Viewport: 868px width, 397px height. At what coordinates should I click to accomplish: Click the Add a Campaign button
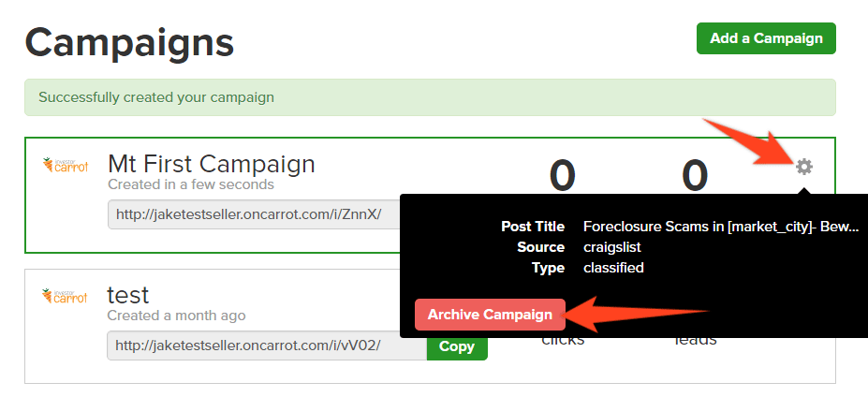tap(766, 38)
